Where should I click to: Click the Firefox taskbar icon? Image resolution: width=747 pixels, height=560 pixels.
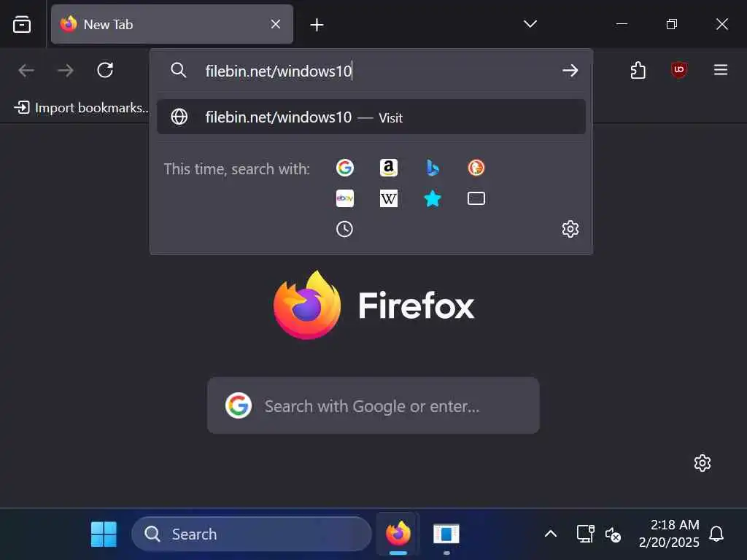pyautogui.click(x=398, y=534)
